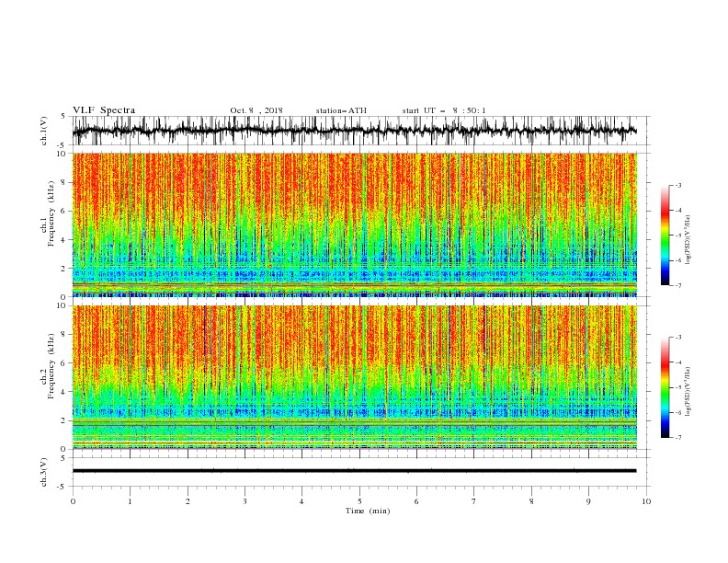Click the ch.2 frequency axis "6" tick label
The height and width of the screenshot is (563, 728).
pos(63,362)
